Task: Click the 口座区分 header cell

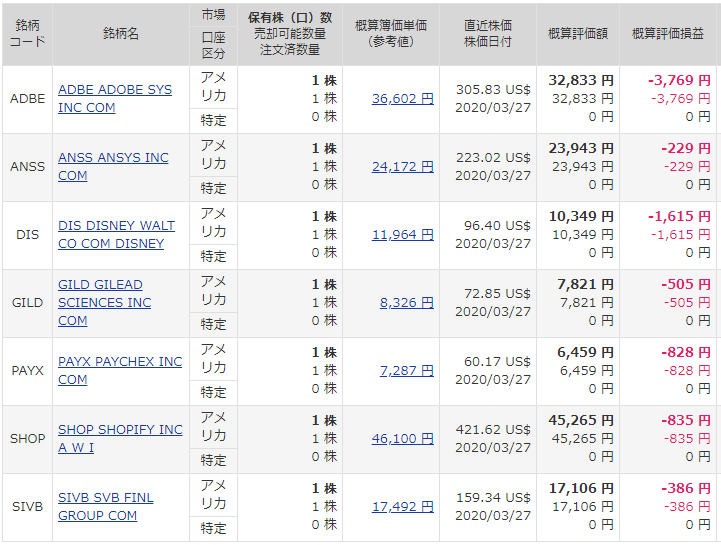Action: 213,46
